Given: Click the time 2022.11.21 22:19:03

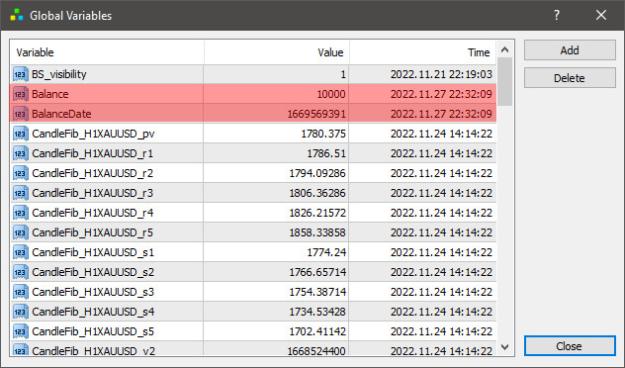Looking at the screenshot, I should coord(441,75).
